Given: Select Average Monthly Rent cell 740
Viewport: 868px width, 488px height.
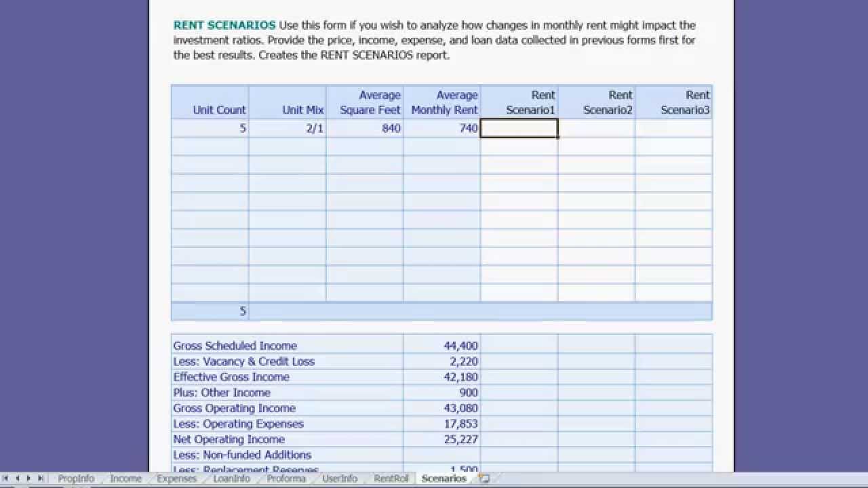Looking at the screenshot, I should 442,128.
